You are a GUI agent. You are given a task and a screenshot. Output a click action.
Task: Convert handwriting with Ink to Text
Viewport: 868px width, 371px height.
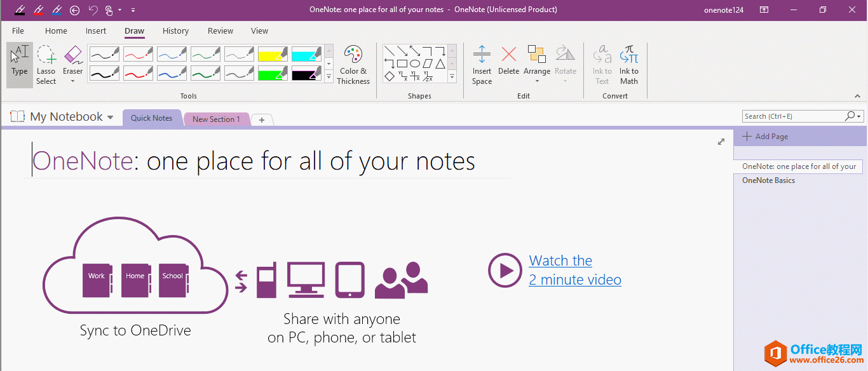point(602,64)
